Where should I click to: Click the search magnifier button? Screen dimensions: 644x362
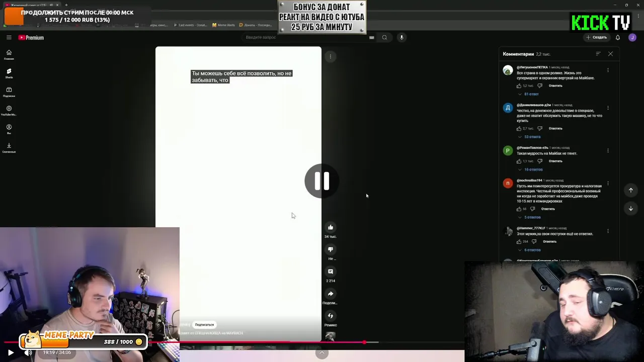click(x=384, y=37)
